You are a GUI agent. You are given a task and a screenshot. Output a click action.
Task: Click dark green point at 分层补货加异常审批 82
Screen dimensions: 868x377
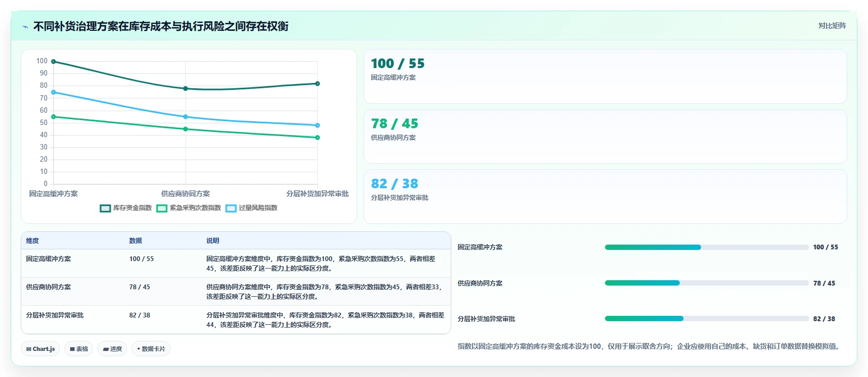click(317, 83)
